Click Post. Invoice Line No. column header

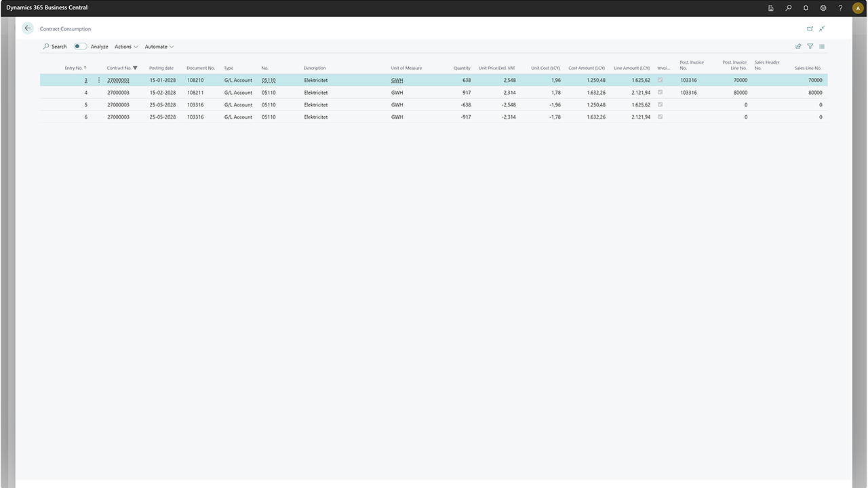pyautogui.click(x=735, y=65)
